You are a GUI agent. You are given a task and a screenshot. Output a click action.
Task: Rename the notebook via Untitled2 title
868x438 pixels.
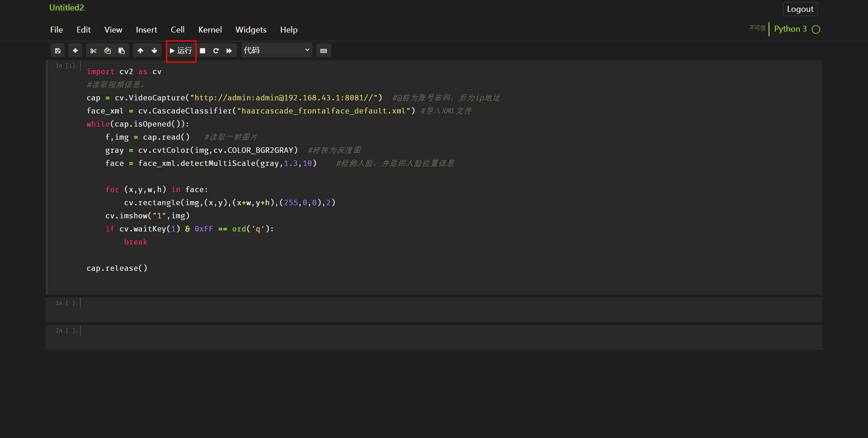click(66, 8)
